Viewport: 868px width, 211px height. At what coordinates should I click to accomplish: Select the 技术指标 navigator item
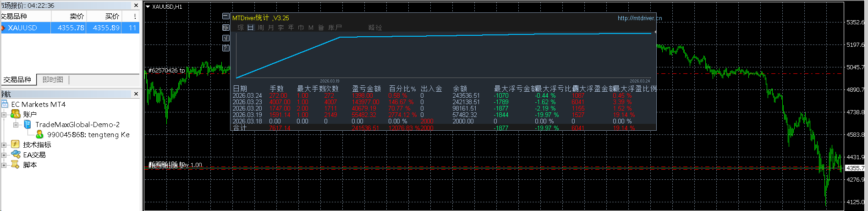pyautogui.click(x=37, y=144)
